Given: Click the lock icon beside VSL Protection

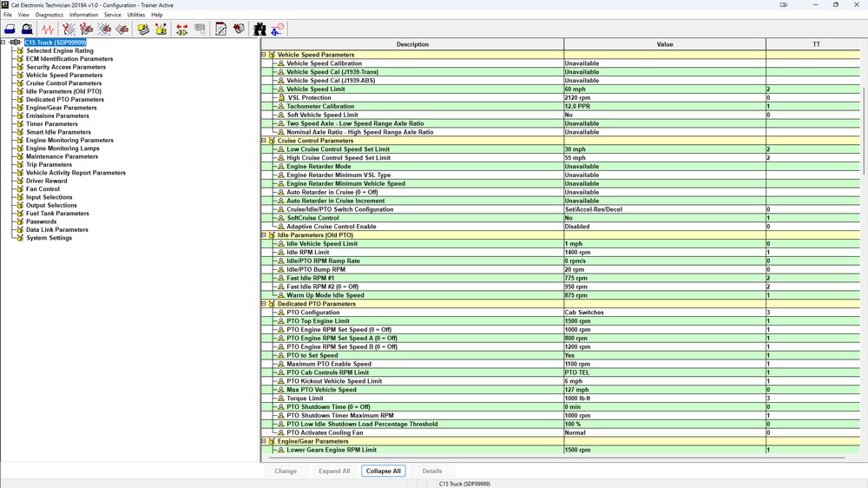Looking at the screenshot, I should 281,97.
